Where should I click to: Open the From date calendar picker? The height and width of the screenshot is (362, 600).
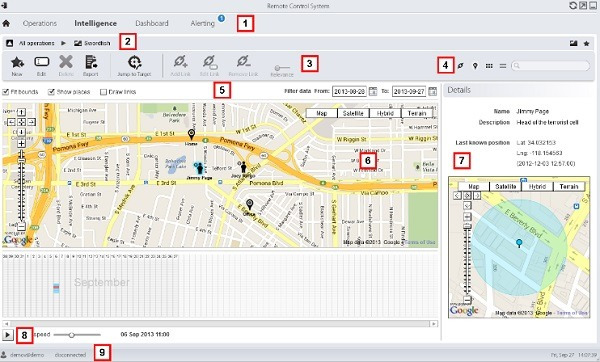click(373, 91)
